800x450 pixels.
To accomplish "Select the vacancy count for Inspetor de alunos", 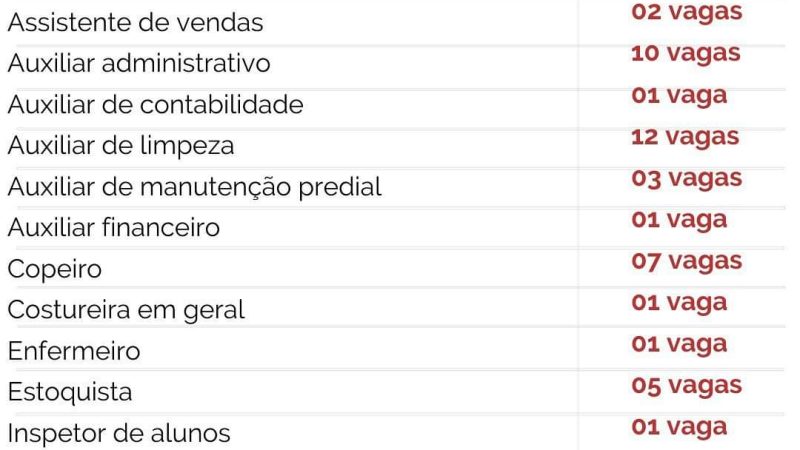I will pyautogui.click(x=678, y=427).
